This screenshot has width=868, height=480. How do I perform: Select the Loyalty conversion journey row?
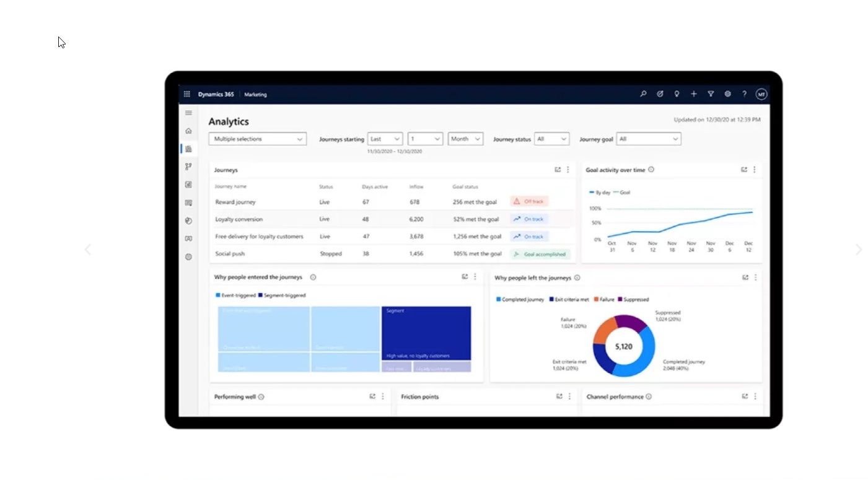tap(239, 219)
